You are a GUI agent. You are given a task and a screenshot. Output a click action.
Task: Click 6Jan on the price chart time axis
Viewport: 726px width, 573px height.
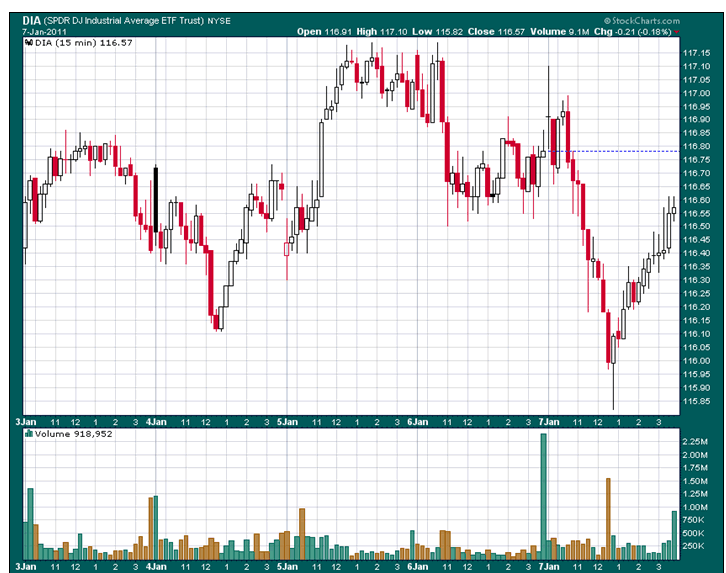(418, 422)
